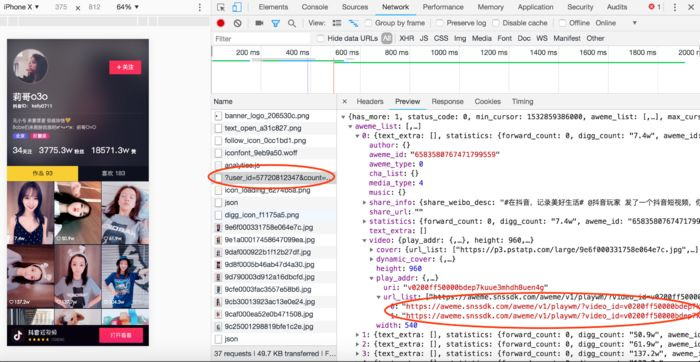This screenshot has height=362, width=700.
Task: Open the 64% zoom dropdown
Action: click(127, 7)
